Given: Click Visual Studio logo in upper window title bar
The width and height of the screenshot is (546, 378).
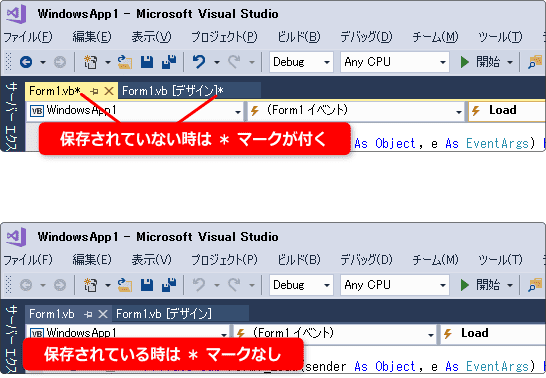Looking at the screenshot, I should 16,14.
